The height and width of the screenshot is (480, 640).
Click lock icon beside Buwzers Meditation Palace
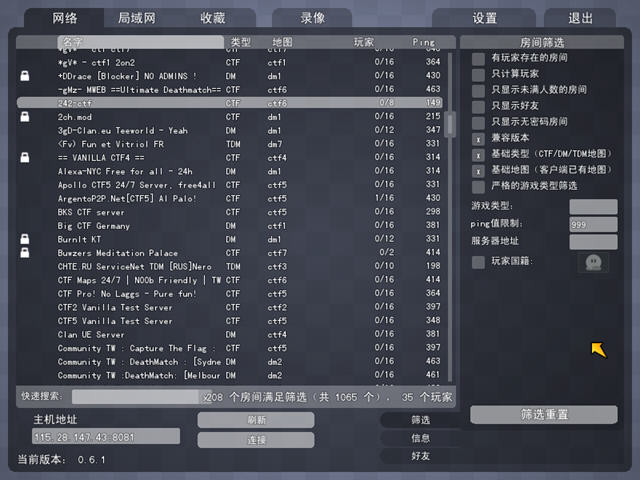pos(25,253)
